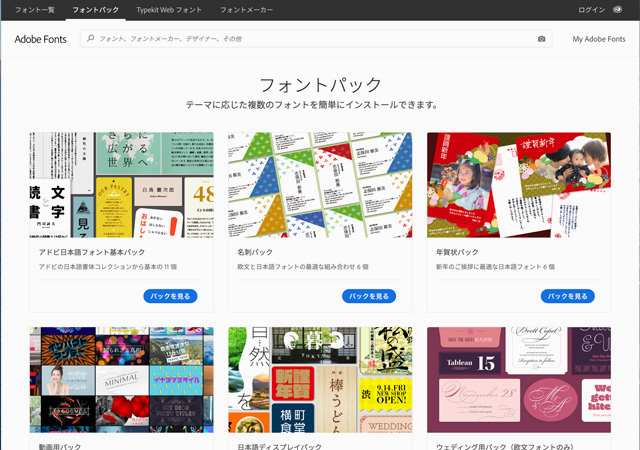Screen dimensions: 640x450
Task: Click description アドビの日本語書体コレクションから基本の 11 個
Action: tap(108, 267)
